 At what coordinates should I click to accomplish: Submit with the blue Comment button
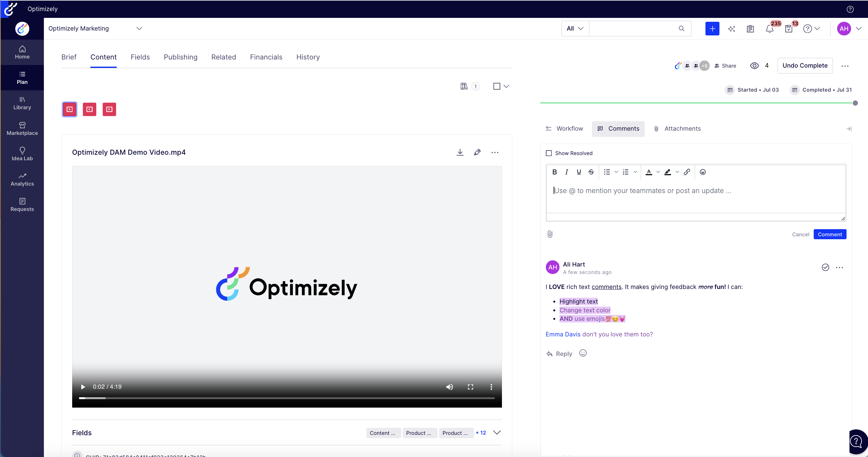(x=829, y=234)
